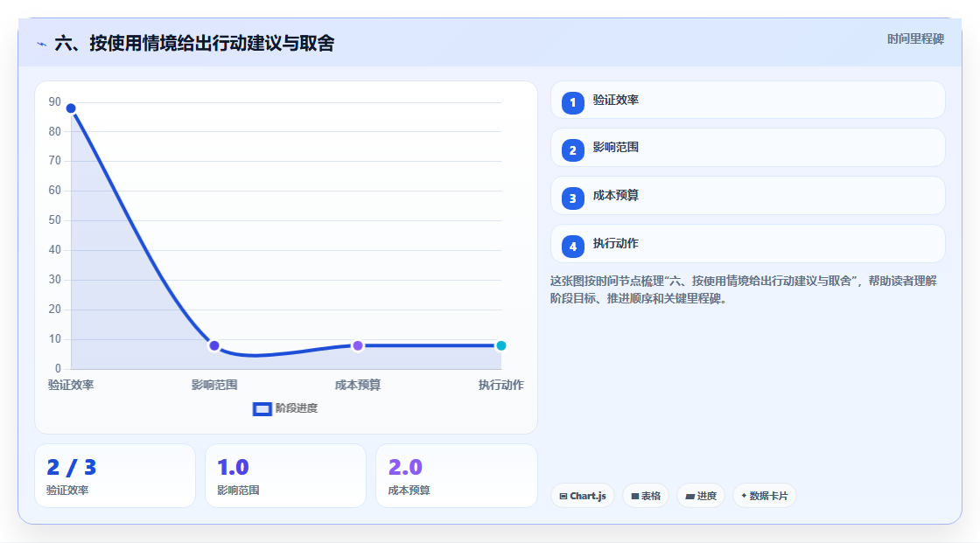This screenshot has height=543, width=980.
Task: Click the 数据卡片 tag chip
Action: (765, 496)
